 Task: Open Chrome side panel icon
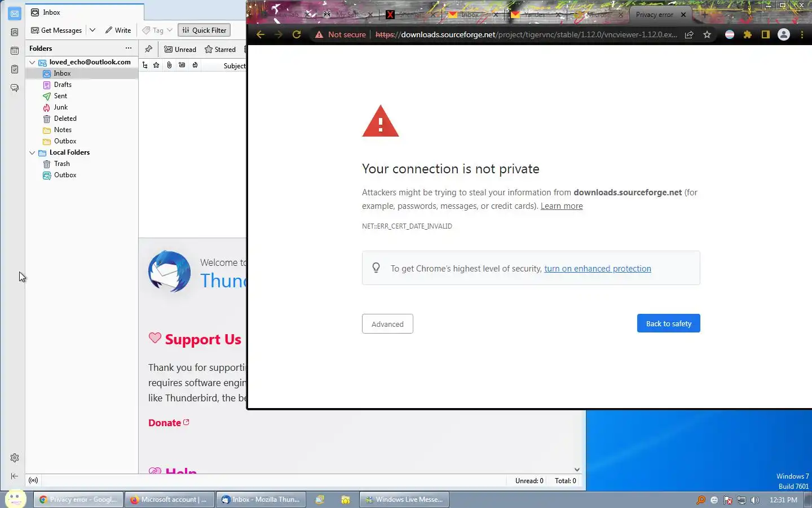765,34
